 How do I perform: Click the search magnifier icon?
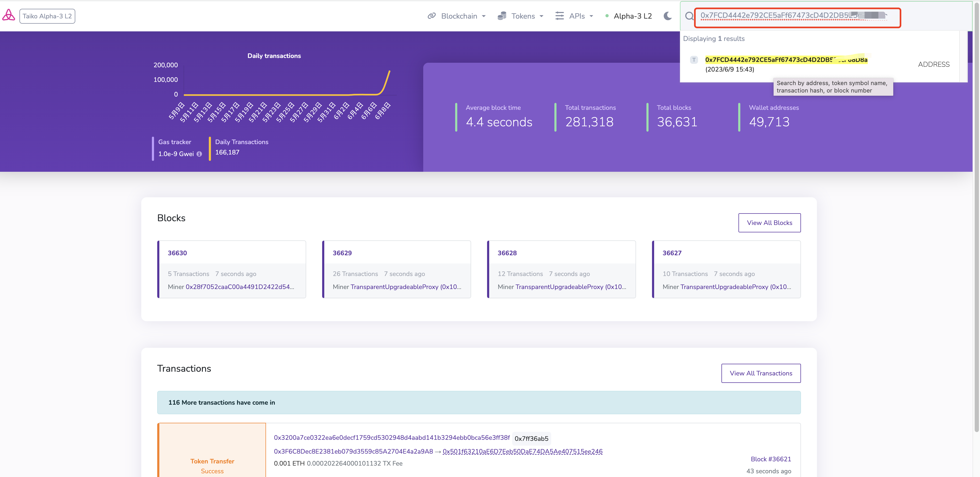tap(689, 16)
